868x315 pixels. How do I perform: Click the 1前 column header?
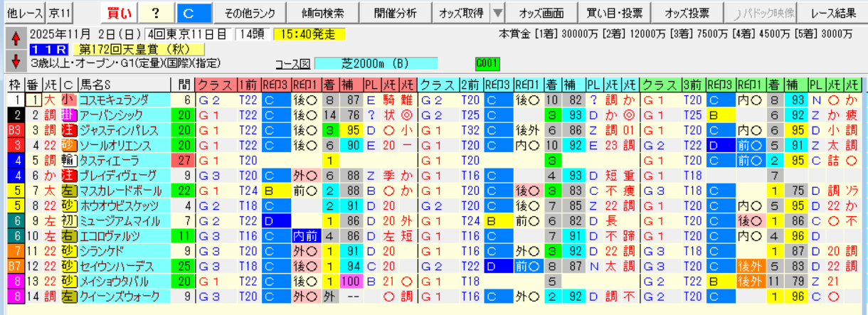pos(248,85)
